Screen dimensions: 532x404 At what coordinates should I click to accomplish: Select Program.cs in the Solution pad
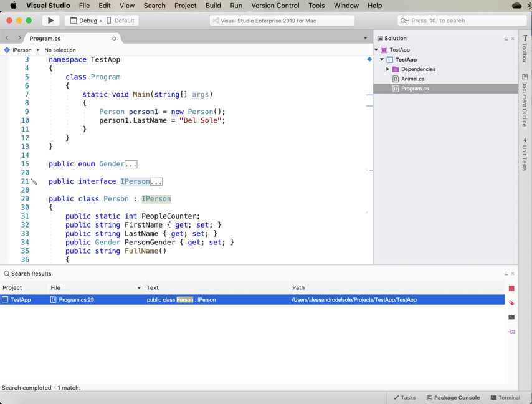(446, 89)
